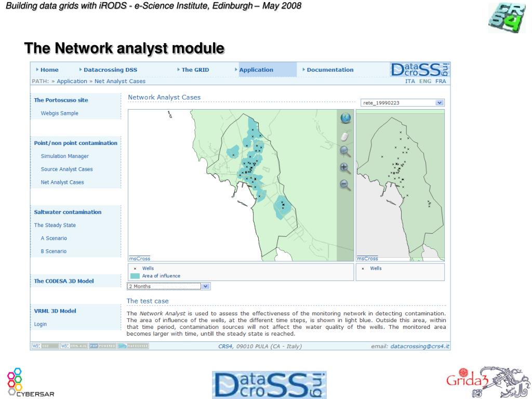Open The CODESA 3D Model link
Viewport: 532px width, 399px height.
tap(64, 281)
